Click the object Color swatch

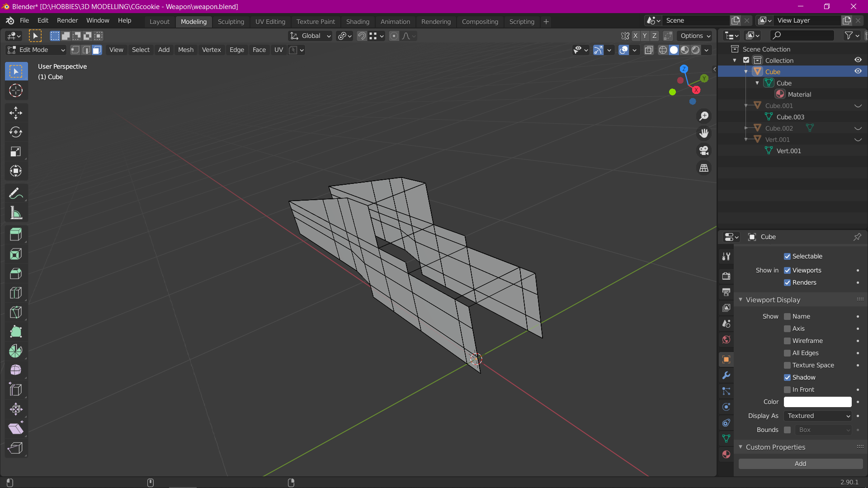[817, 402]
